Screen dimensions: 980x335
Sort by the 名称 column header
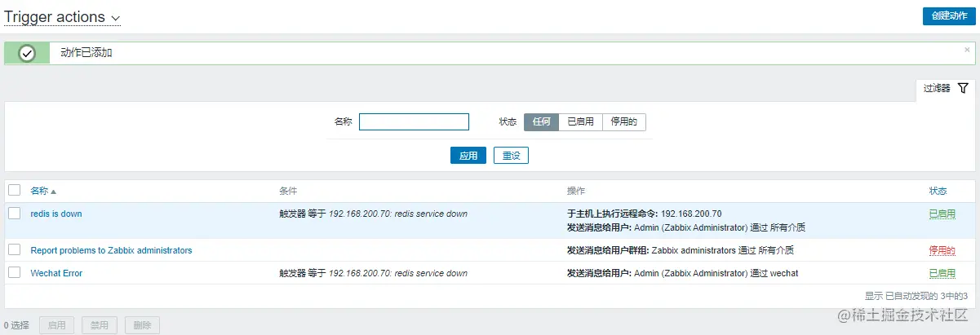coord(43,191)
